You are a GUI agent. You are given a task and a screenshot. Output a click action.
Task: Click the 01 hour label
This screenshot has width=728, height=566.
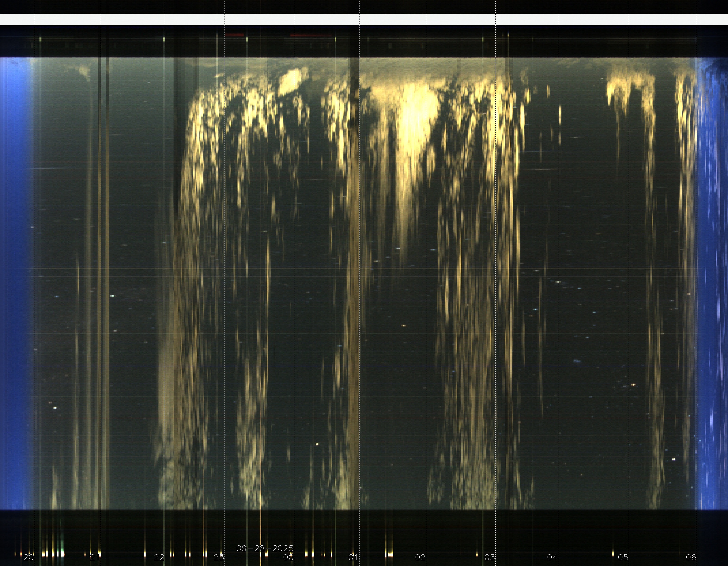pos(353,557)
